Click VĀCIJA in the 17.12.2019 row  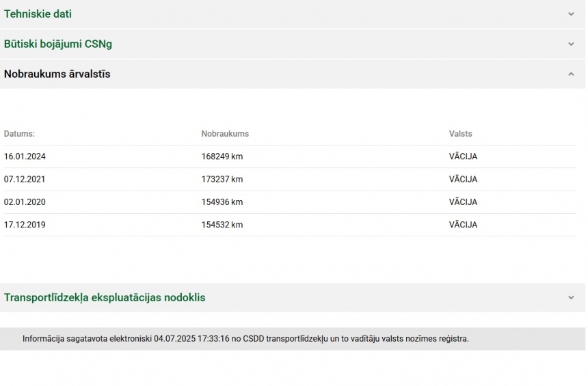[x=463, y=225]
